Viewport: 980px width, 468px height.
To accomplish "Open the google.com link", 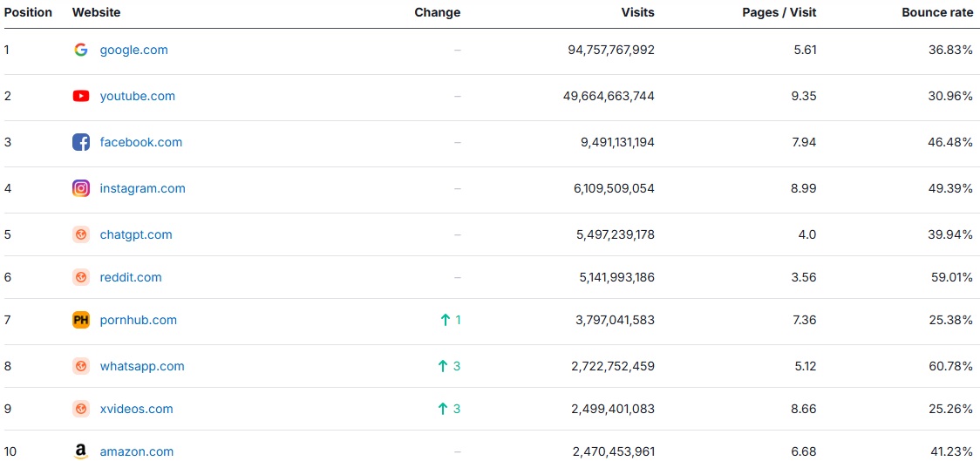I will pyautogui.click(x=133, y=50).
